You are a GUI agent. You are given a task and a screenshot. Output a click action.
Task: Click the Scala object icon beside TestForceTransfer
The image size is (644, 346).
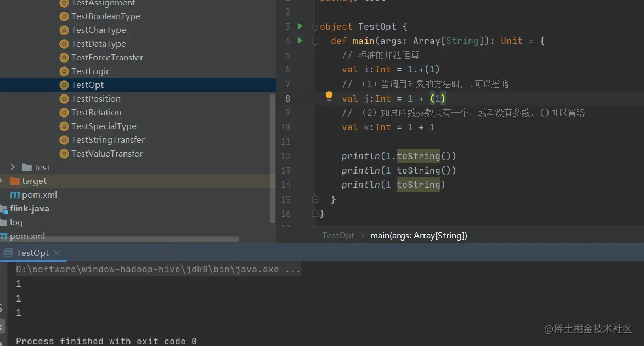[64, 58]
